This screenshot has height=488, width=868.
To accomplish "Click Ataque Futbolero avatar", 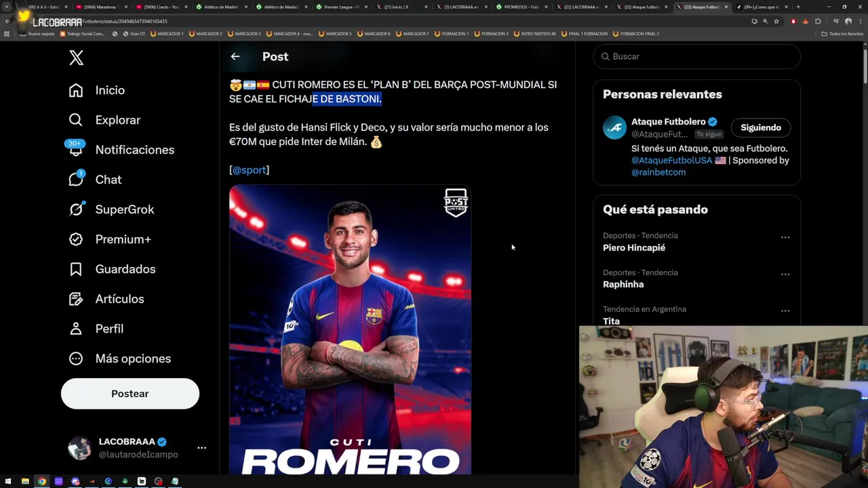I will (615, 127).
